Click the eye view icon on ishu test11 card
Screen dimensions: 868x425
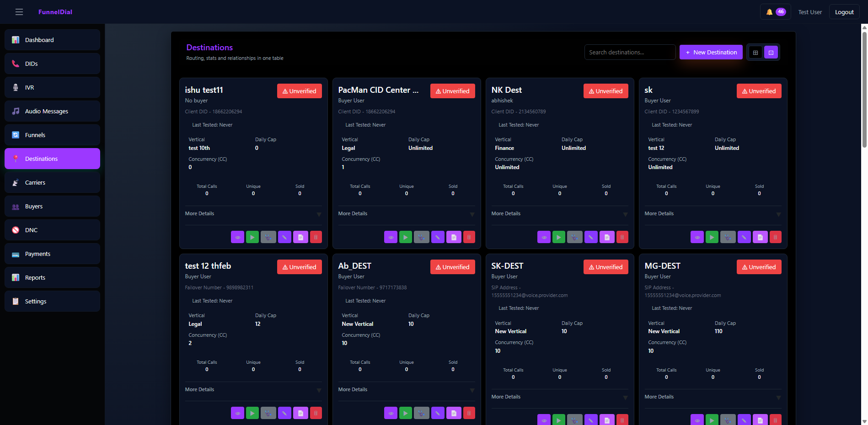point(237,237)
